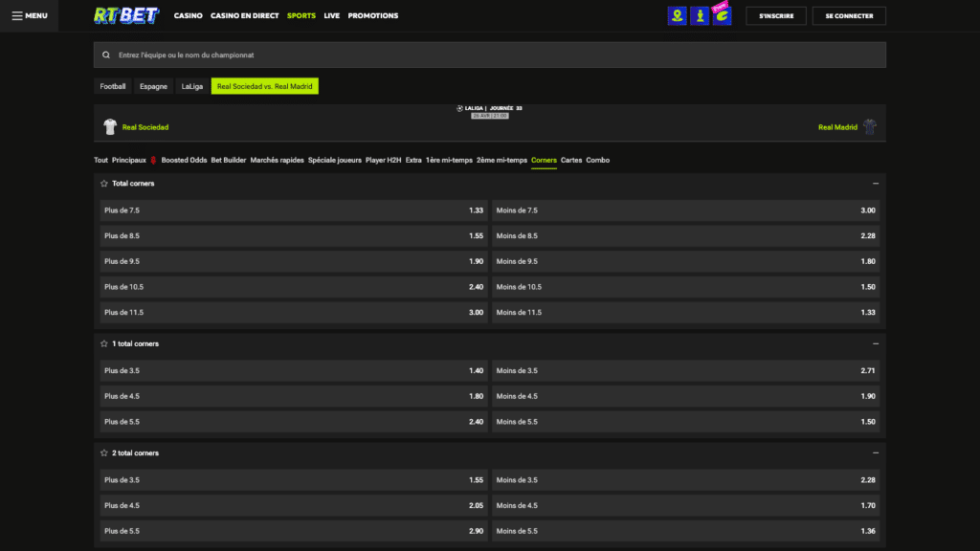
Task: Click the SE CONNECTER button
Action: click(849, 15)
